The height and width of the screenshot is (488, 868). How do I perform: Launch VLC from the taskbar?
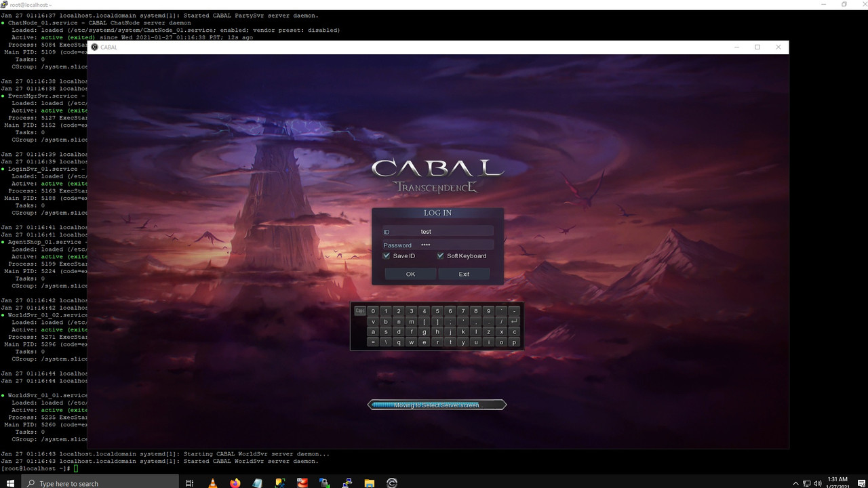213,483
